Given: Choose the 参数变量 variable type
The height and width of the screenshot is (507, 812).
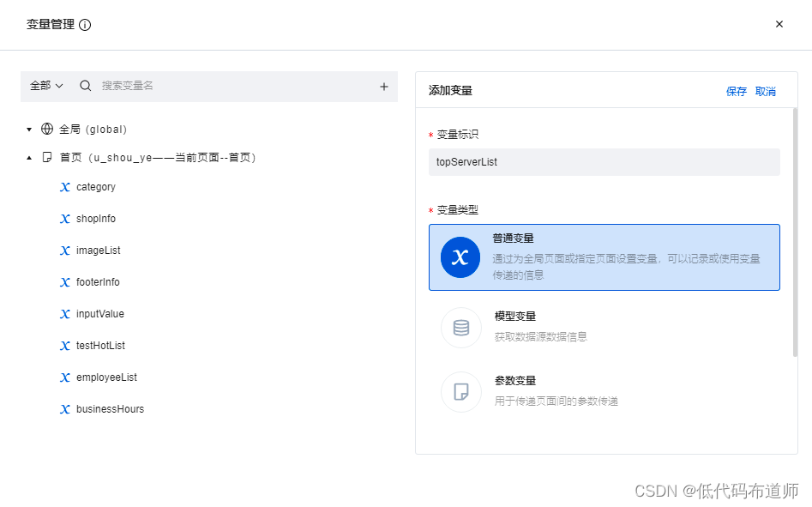Looking at the screenshot, I should (604, 391).
